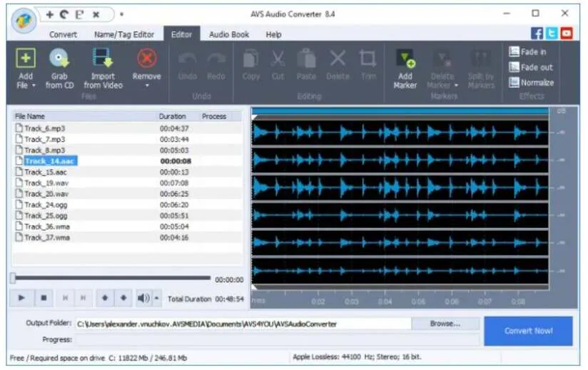Click the Add Marker icon
This screenshot has height=370, width=588.
[x=405, y=58]
